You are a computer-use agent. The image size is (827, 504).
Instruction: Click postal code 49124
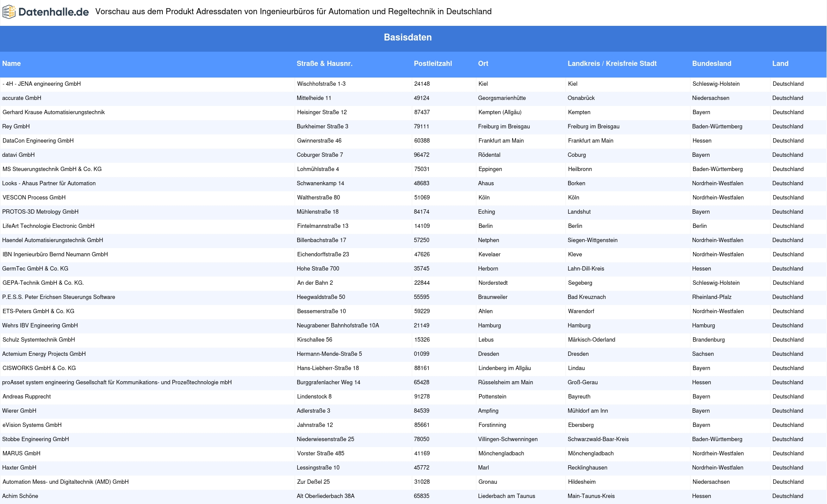(x=422, y=98)
